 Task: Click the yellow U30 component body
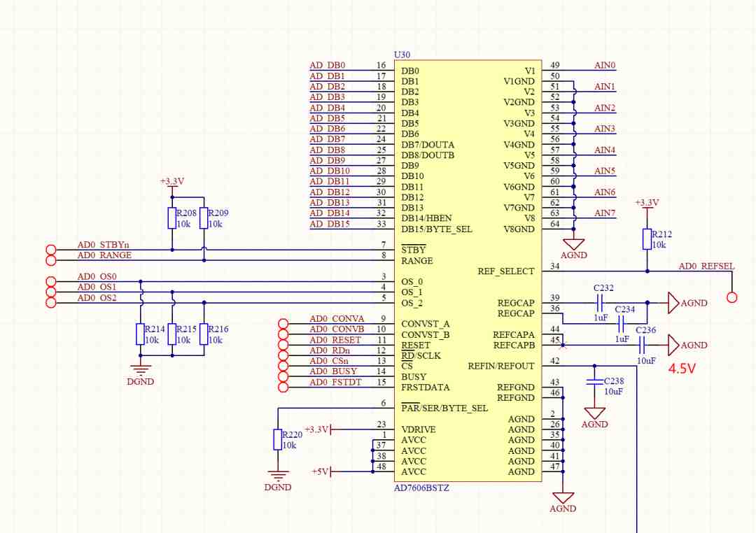pyautogui.click(x=468, y=271)
